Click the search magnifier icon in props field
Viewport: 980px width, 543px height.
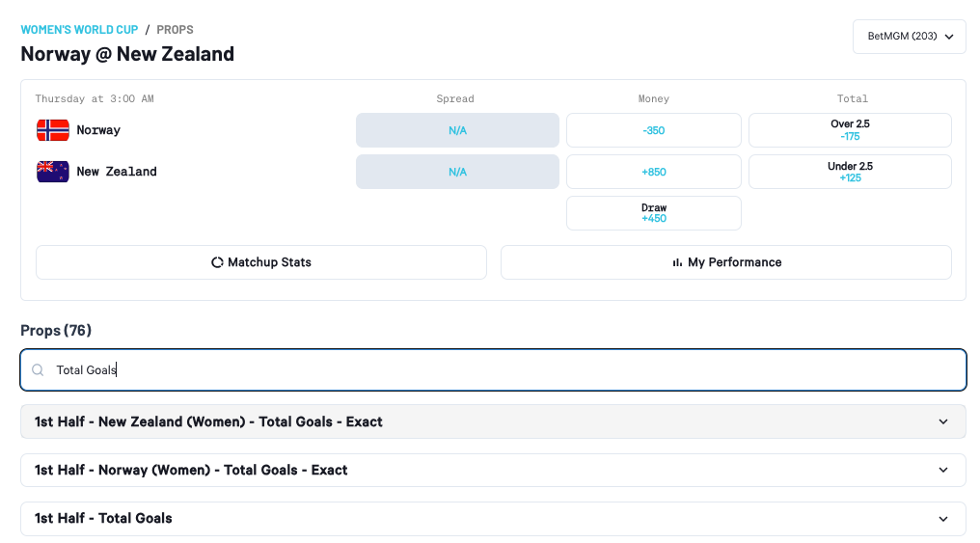[x=38, y=370]
